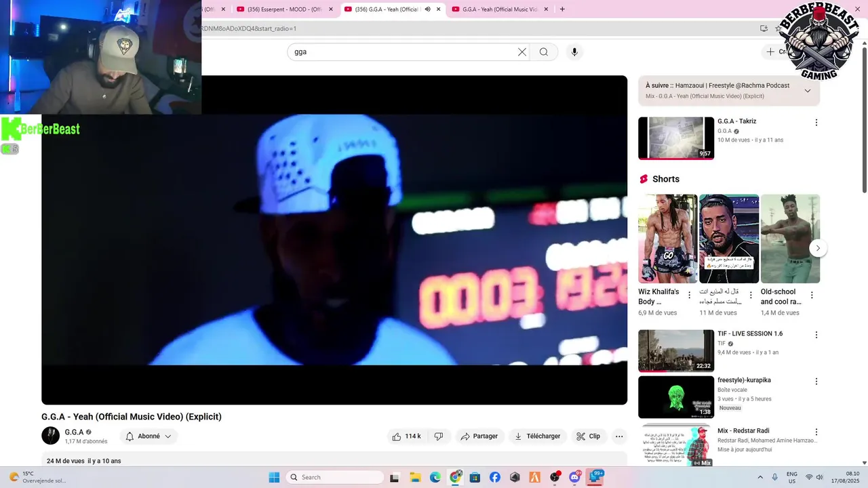Click the taskbar Search box

pyautogui.click(x=335, y=477)
